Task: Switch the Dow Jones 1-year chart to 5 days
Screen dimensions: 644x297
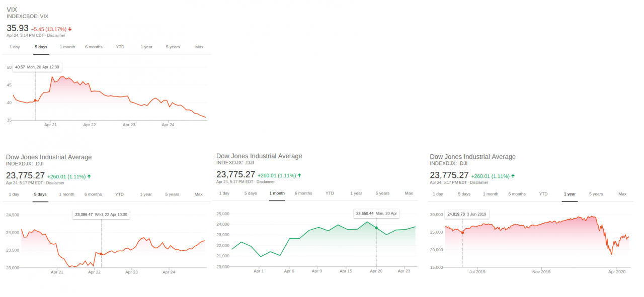Action: pos(464,193)
